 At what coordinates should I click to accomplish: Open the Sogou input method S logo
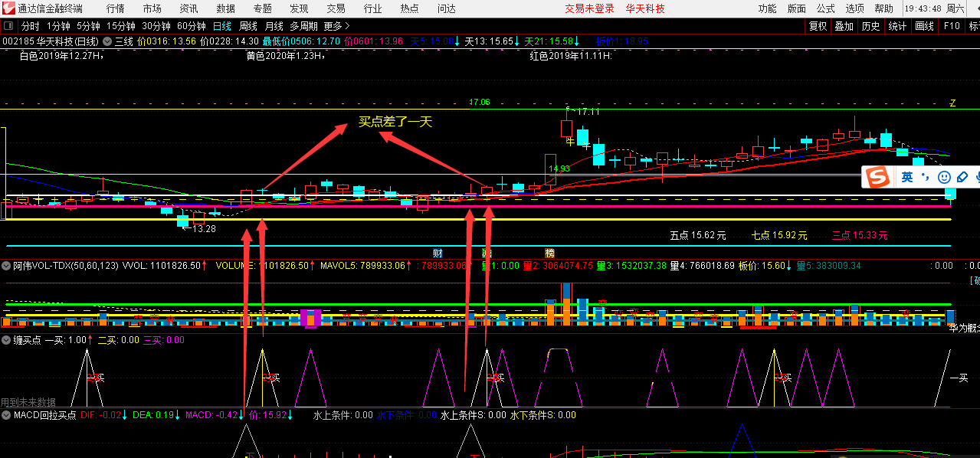click(x=877, y=178)
